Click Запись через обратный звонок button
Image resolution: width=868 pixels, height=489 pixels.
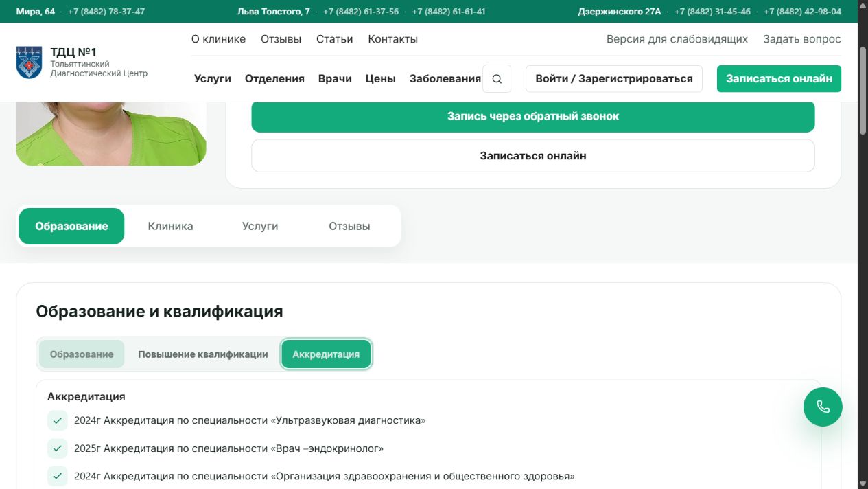(533, 117)
